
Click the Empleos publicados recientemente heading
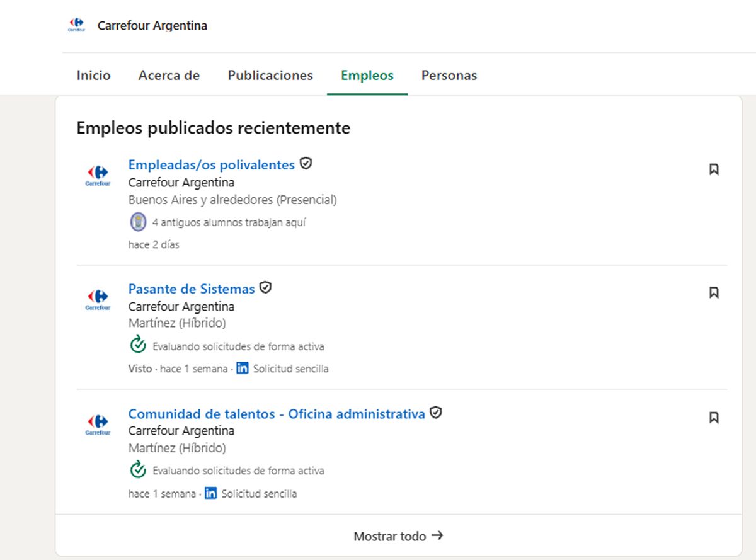(x=214, y=128)
